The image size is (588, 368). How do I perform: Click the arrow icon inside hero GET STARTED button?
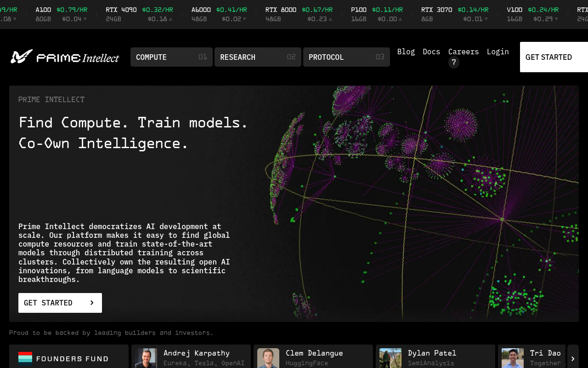(93, 303)
